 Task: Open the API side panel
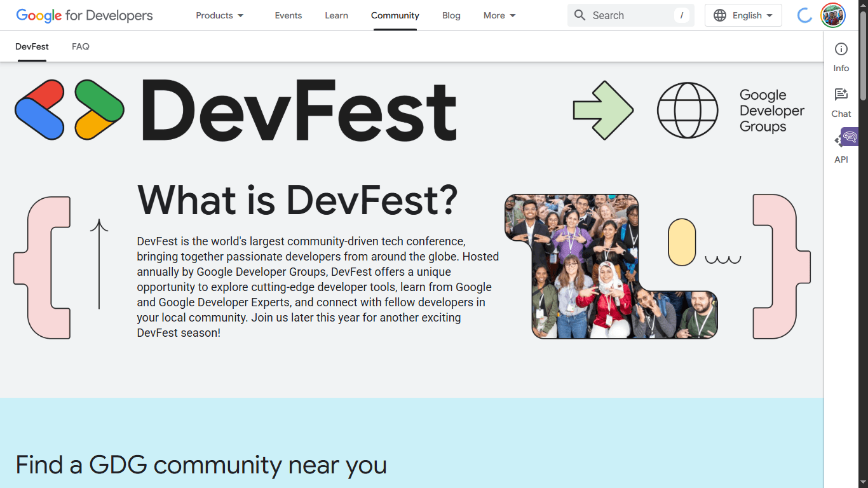pos(841,159)
